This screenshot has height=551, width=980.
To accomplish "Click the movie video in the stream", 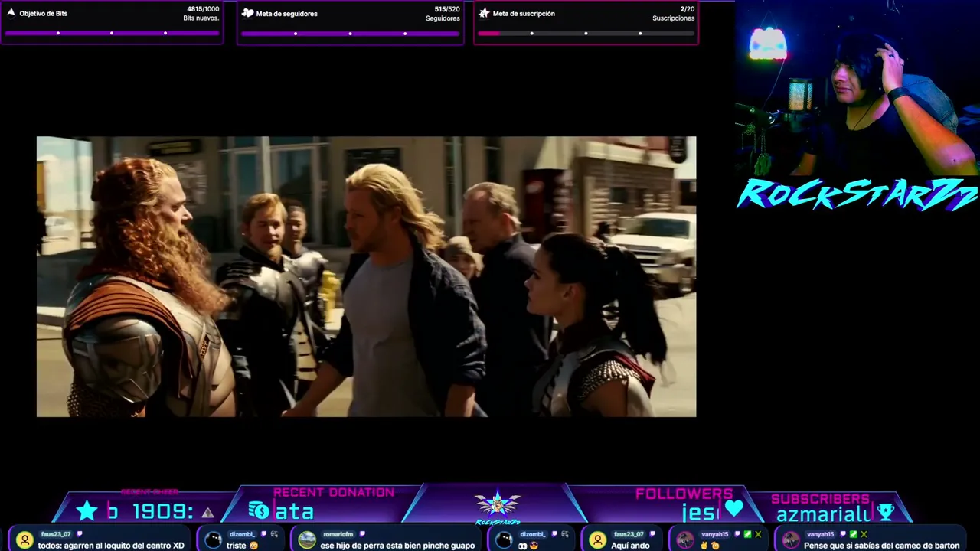I will pos(366,276).
